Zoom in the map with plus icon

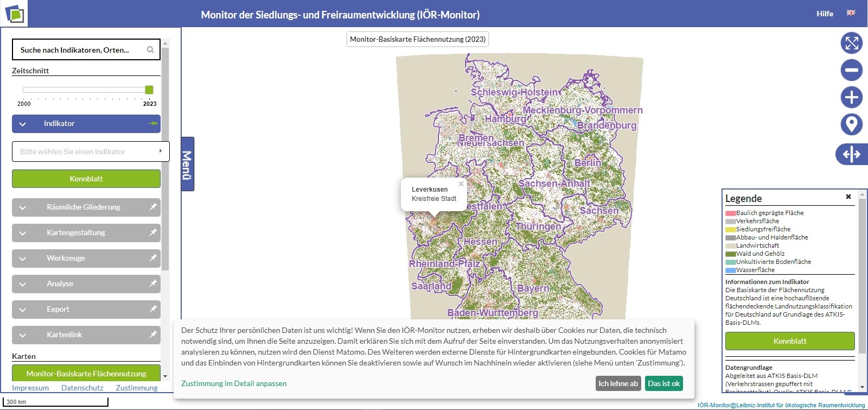click(x=851, y=97)
